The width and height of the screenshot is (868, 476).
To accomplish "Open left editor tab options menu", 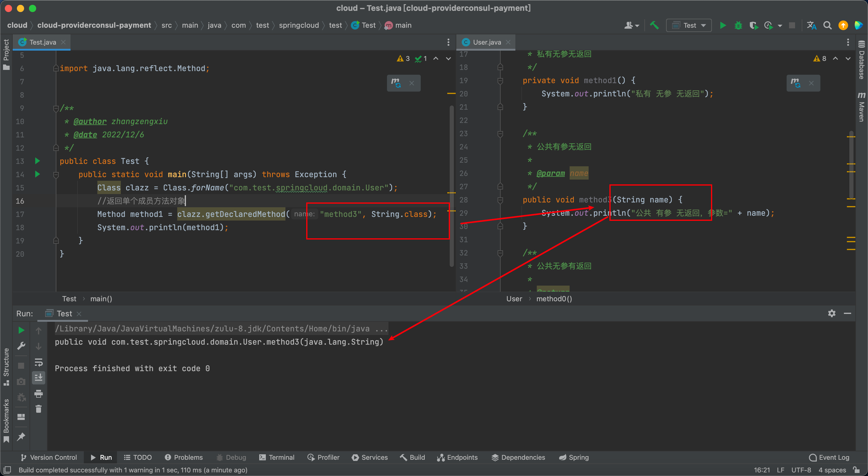I will point(448,42).
